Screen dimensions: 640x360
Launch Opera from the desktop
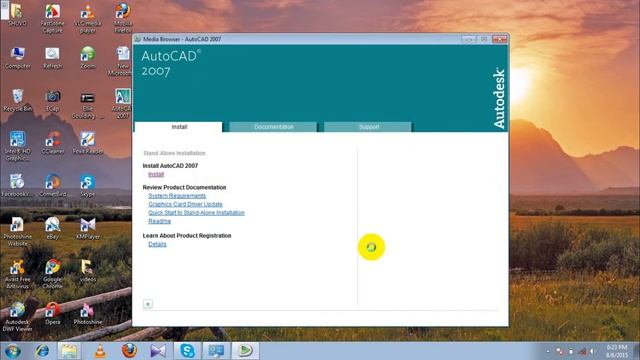tap(52, 313)
